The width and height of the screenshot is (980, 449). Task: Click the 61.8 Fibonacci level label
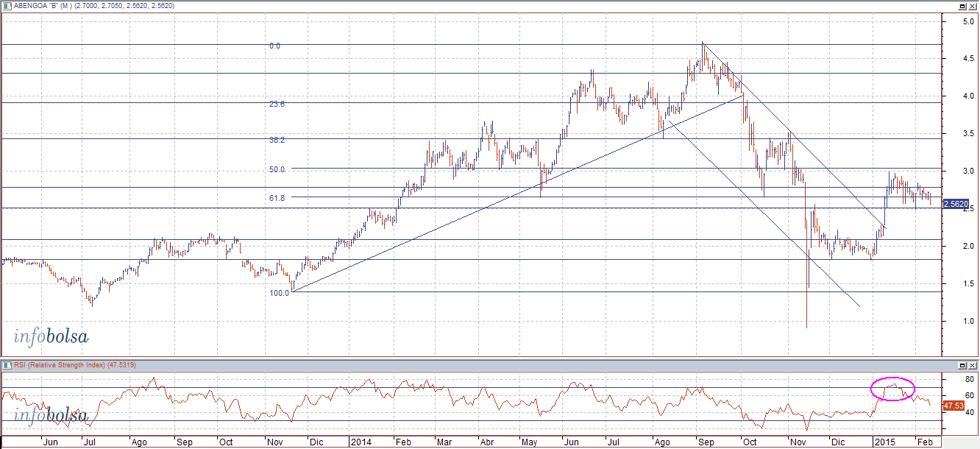277,198
